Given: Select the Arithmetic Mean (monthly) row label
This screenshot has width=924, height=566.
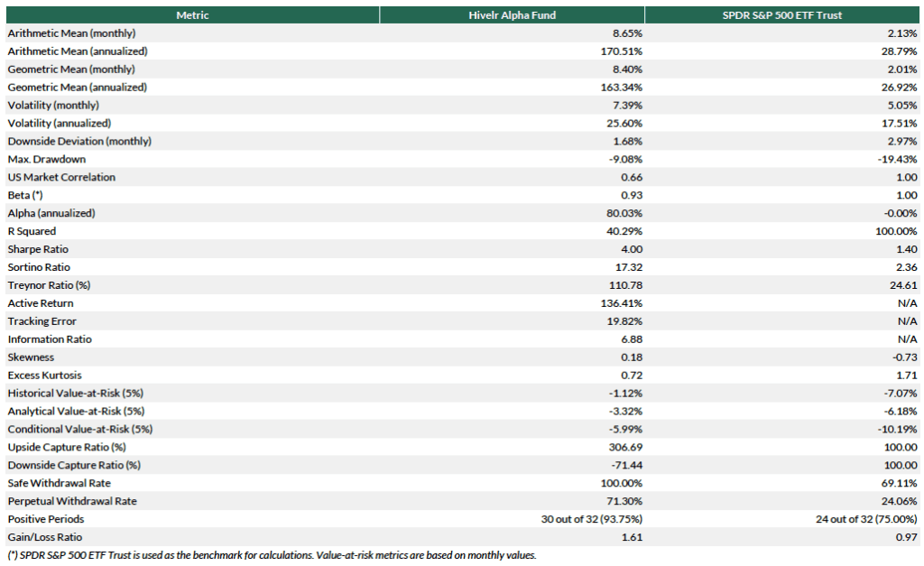Looking at the screenshot, I should 71,33.
